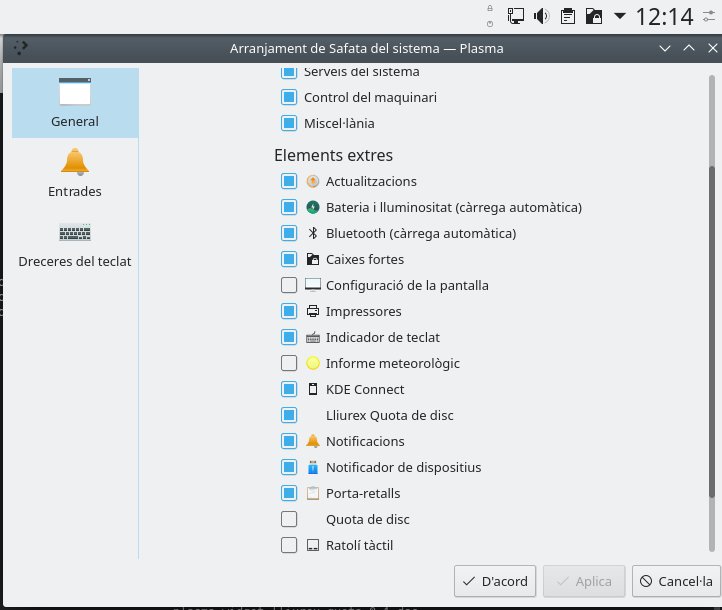Switch to the Entrades section
Image resolution: width=722 pixels, height=610 pixels.
pyautogui.click(x=75, y=172)
